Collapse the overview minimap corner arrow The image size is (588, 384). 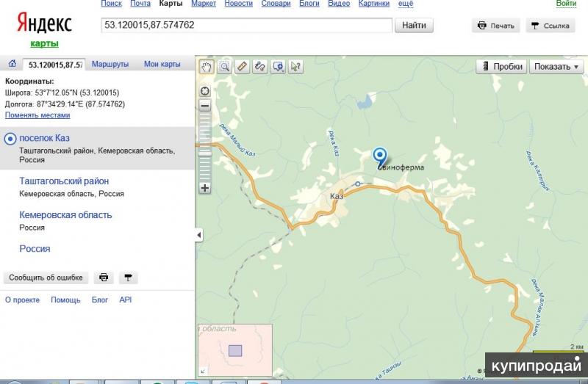(x=203, y=372)
